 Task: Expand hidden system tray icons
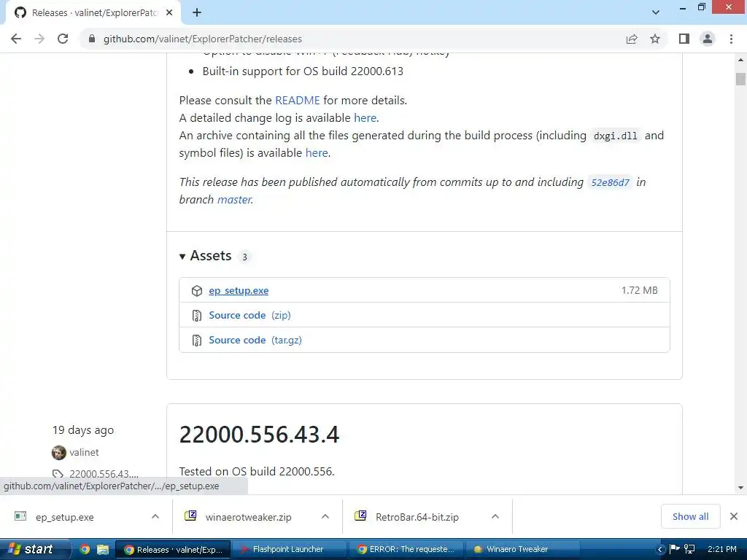pos(660,550)
